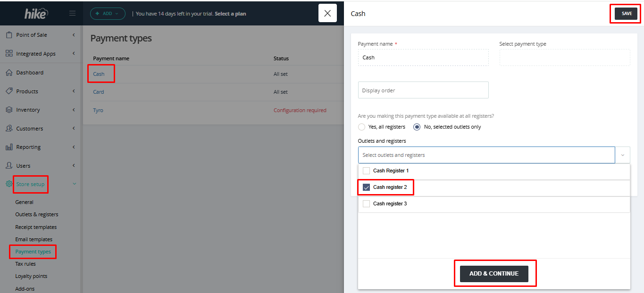Open the ADD dropdown in top bar
This screenshot has width=644, height=293.
pos(108,14)
